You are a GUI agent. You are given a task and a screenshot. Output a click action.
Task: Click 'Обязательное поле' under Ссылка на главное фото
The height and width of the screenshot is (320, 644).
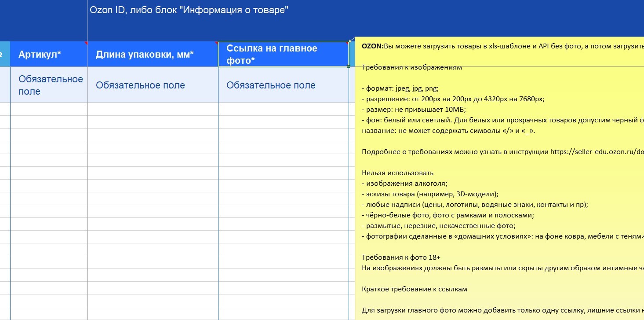pos(284,85)
